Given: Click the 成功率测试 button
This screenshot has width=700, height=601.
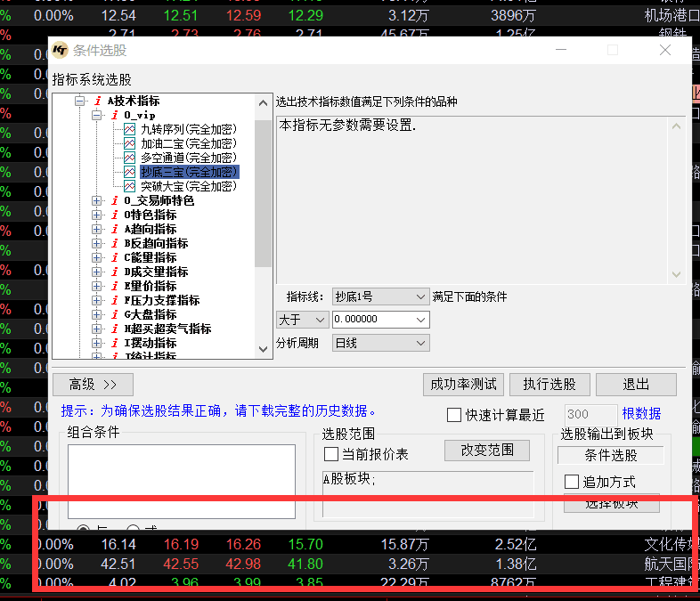Looking at the screenshot, I should 463,385.
